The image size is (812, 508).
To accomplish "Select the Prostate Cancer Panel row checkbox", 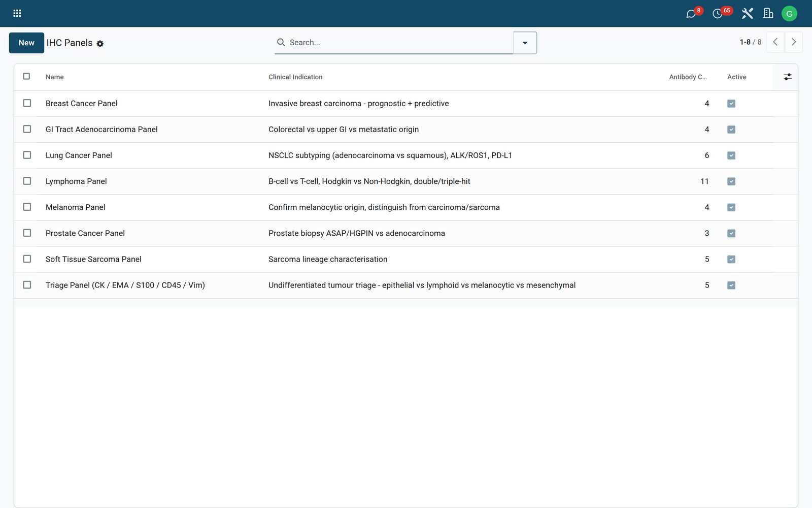I will point(27,233).
